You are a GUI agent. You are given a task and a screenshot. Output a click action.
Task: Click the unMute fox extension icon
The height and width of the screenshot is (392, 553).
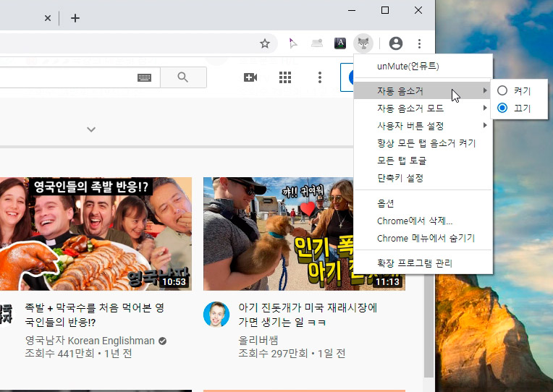tap(363, 43)
